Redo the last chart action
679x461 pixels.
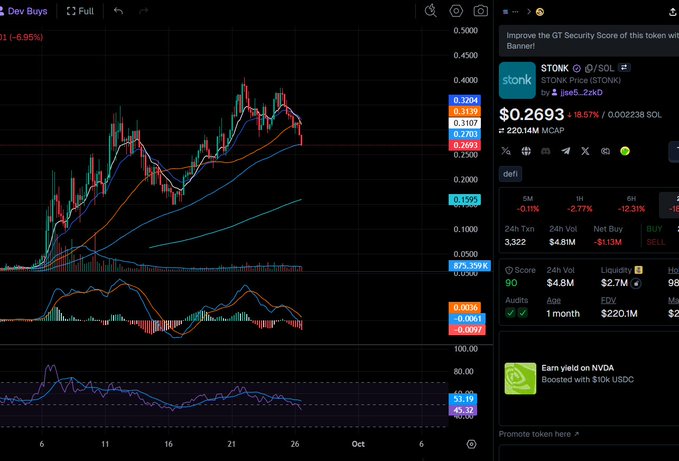(143, 11)
